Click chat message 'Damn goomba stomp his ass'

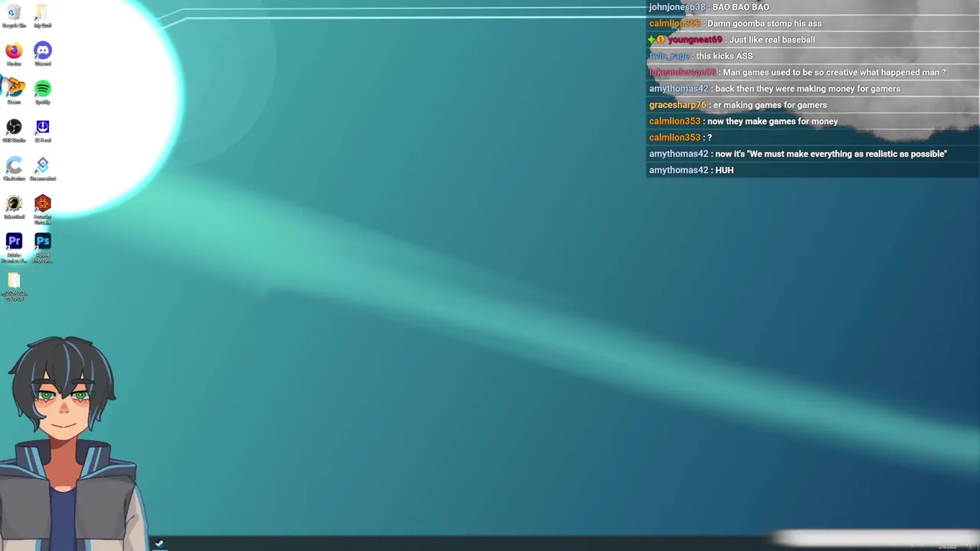(x=764, y=23)
